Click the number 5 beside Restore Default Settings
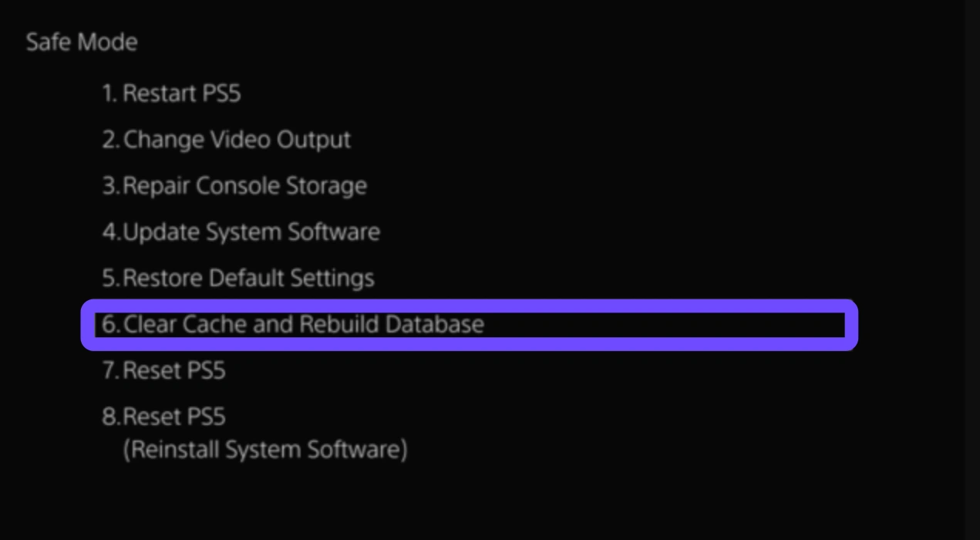Screen dimensions: 980x540 coord(109,278)
